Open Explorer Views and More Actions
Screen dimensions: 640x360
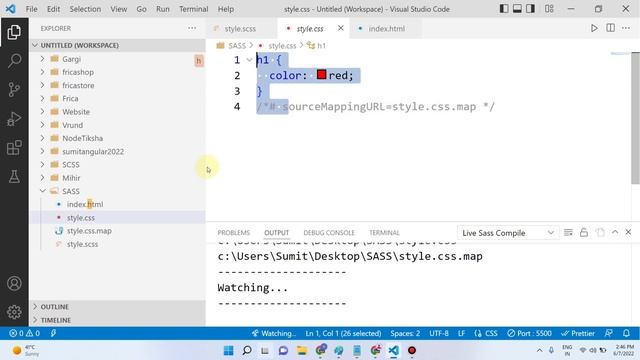coord(192,28)
